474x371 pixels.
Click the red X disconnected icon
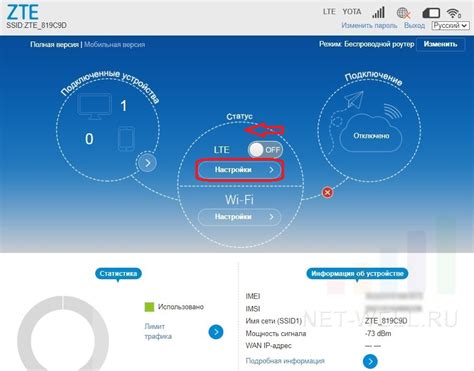(x=327, y=192)
